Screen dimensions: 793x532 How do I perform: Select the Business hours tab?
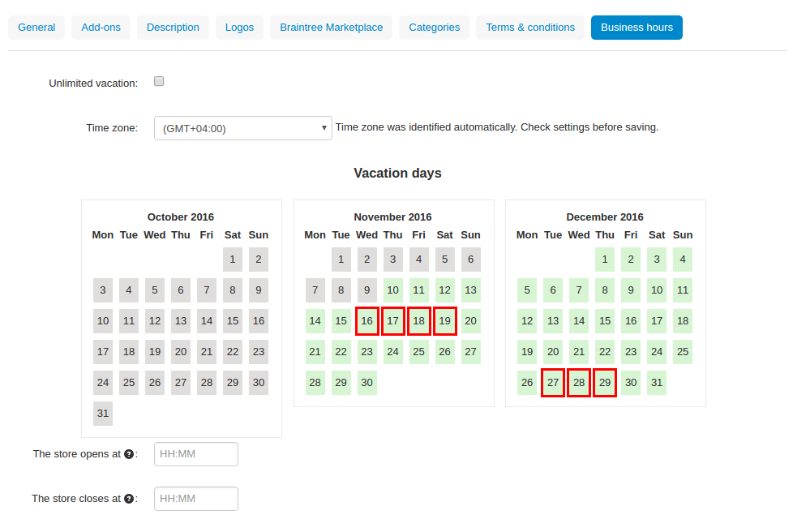[637, 28]
